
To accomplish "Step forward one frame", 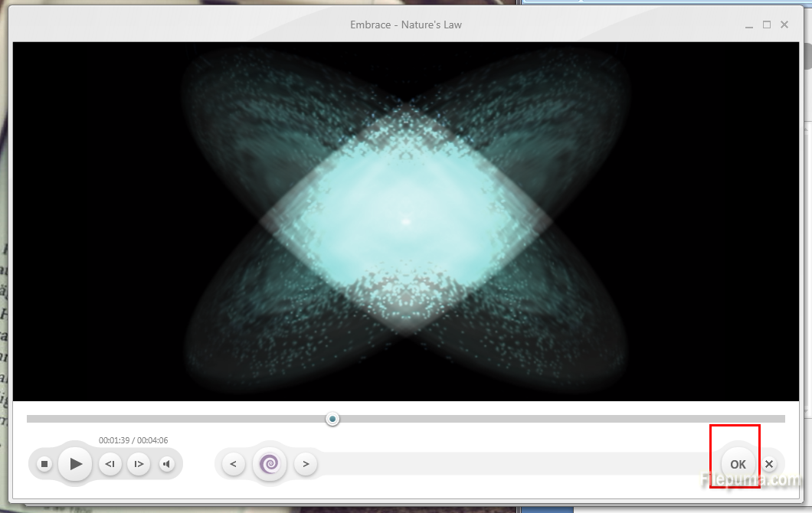I will (x=139, y=463).
